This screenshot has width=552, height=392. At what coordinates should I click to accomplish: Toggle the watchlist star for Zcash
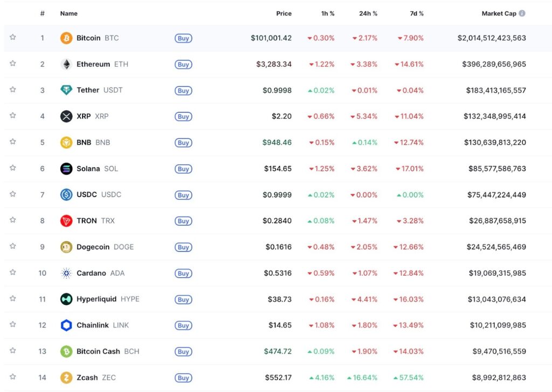13,377
